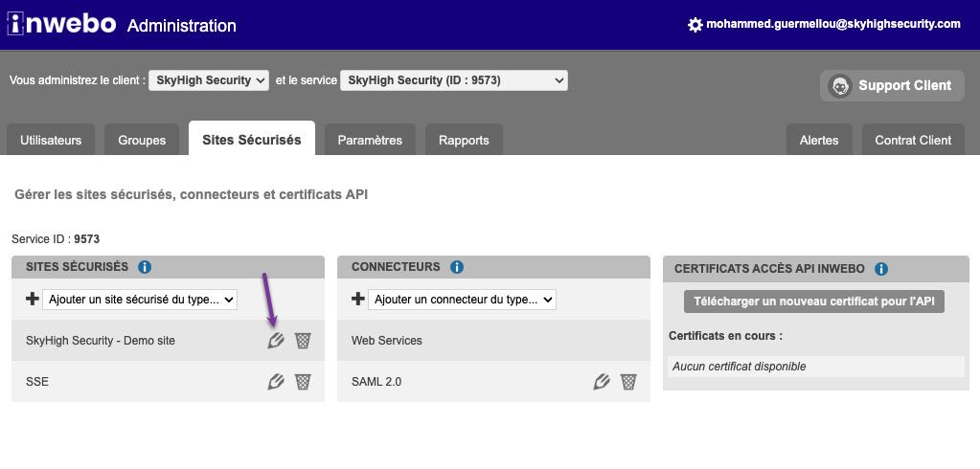Click info icon next to Sites Sécurisés
This screenshot has height=469, width=980.
point(145,267)
